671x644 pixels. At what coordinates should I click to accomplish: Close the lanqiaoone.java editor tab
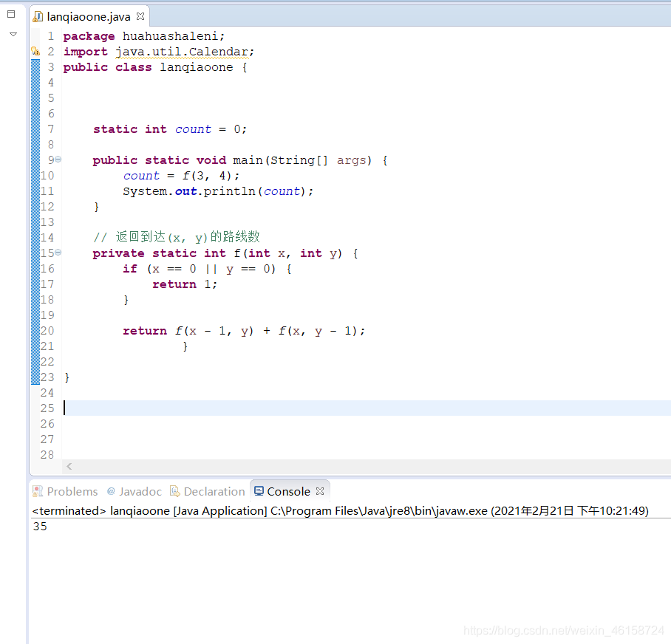click(x=140, y=16)
